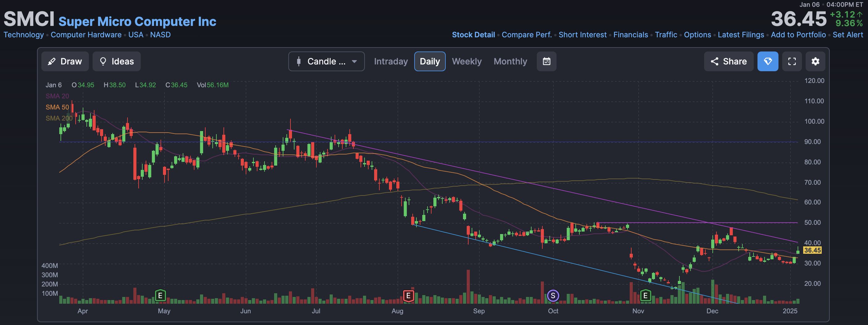Click the Share chart button
Viewport: 868px width, 325px height.
[x=728, y=61]
